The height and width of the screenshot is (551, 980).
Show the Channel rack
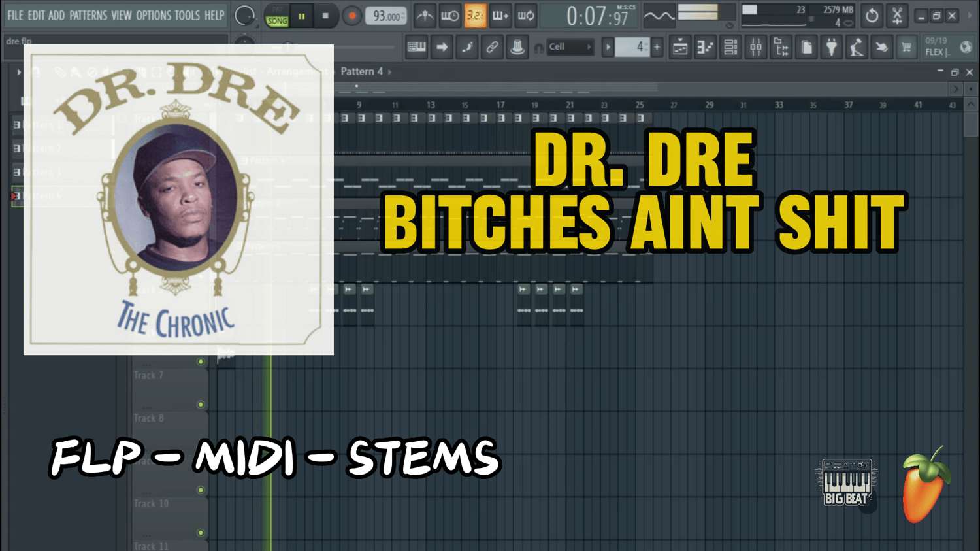730,47
